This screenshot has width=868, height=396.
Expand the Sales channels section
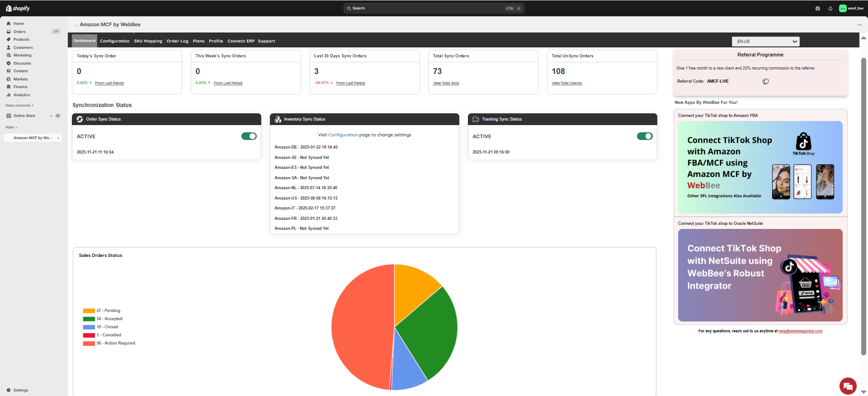click(19, 106)
